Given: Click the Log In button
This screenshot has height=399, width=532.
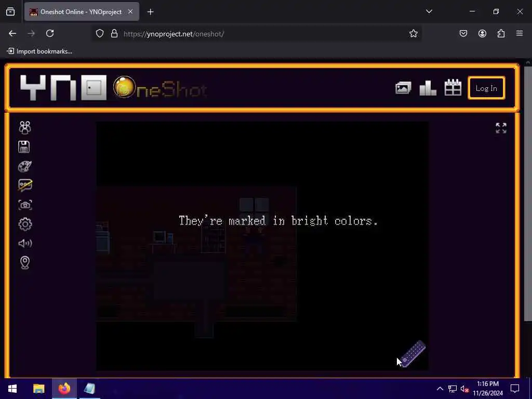Looking at the screenshot, I should 486,88.
